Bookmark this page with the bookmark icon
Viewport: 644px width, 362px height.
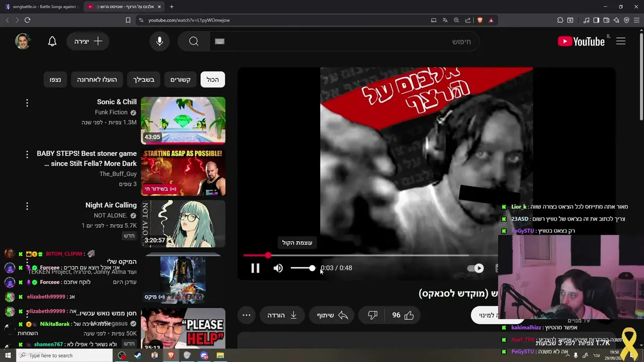(128, 20)
